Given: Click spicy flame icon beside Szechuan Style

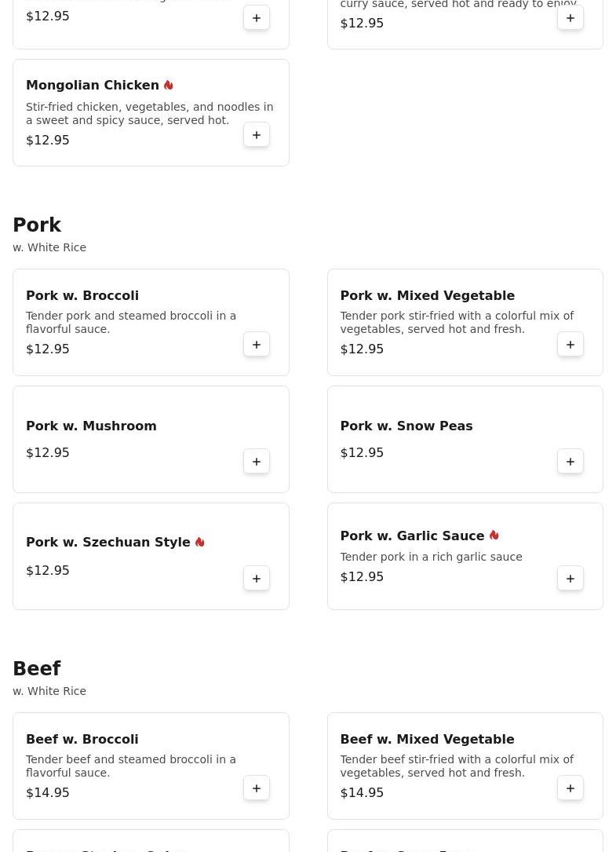Looking at the screenshot, I should [x=200, y=542].
